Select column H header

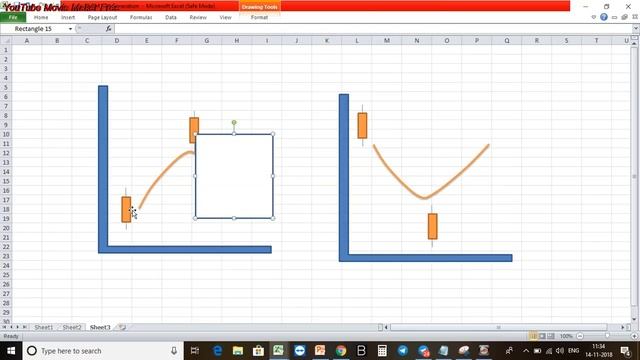[x=237, y=40]
